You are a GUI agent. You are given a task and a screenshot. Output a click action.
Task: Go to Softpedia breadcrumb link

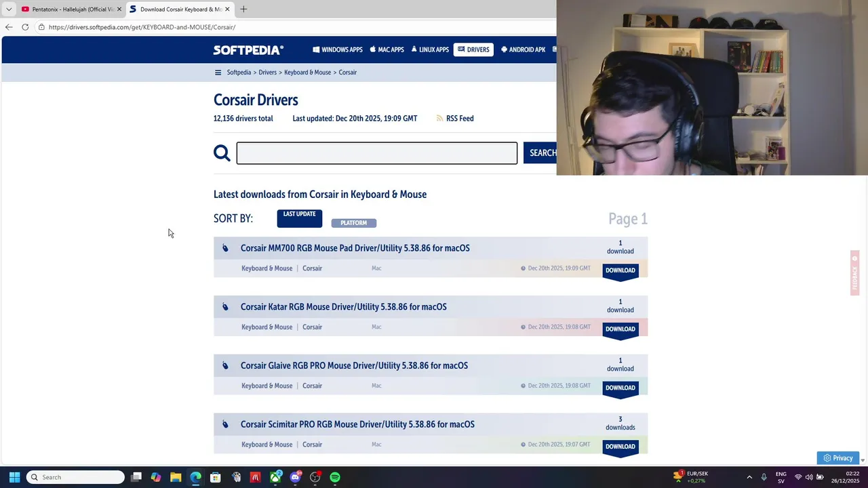click(x=239, y=73)
